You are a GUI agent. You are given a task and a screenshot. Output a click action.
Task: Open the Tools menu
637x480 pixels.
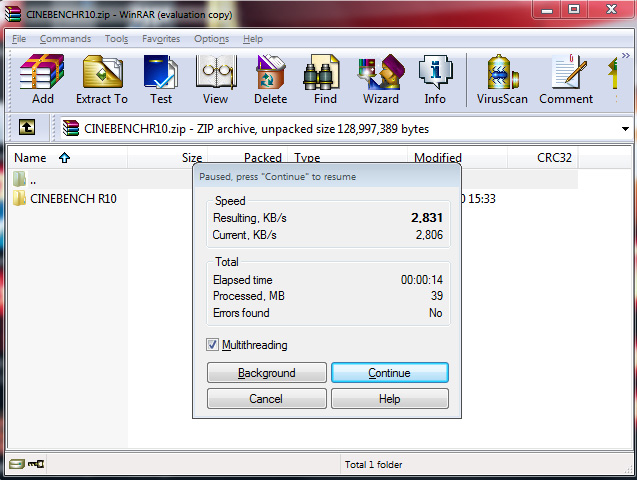pyautogui.click(x=117, y=39)
